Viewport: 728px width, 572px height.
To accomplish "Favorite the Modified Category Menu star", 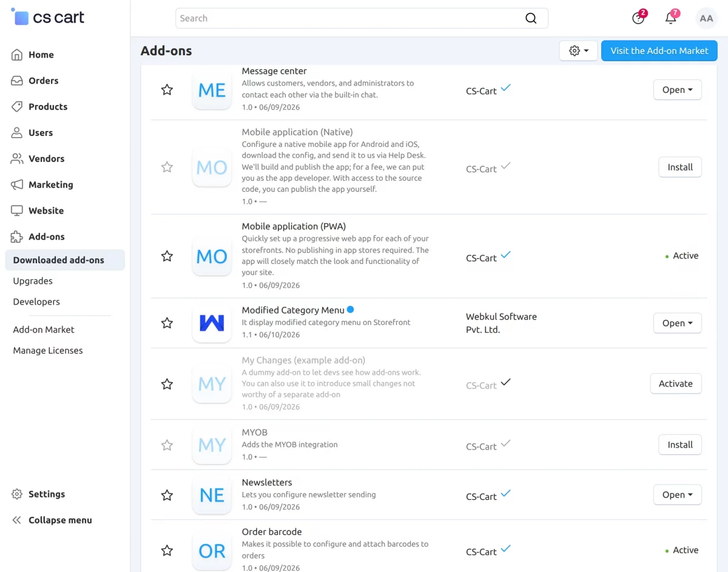I will click(167, 323).
